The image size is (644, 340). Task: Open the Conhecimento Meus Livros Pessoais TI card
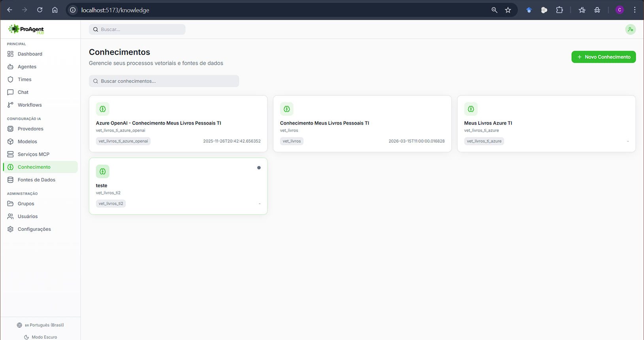tap(362, 123)
